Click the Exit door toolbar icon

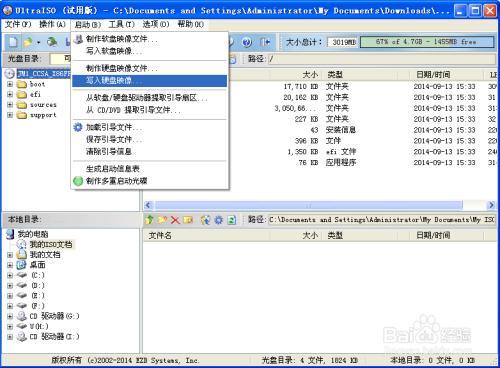coord(265,42)
